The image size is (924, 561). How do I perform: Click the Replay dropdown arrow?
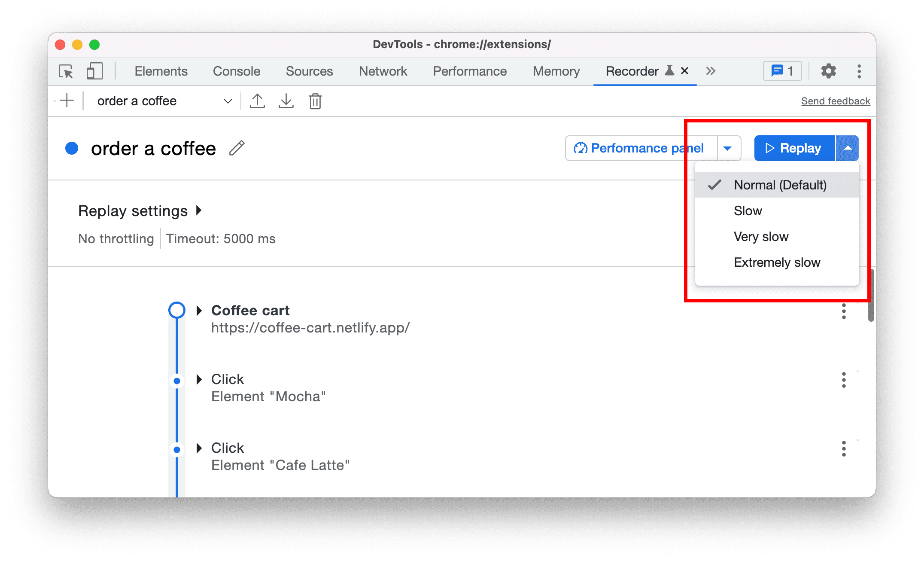tap(848, 147)
